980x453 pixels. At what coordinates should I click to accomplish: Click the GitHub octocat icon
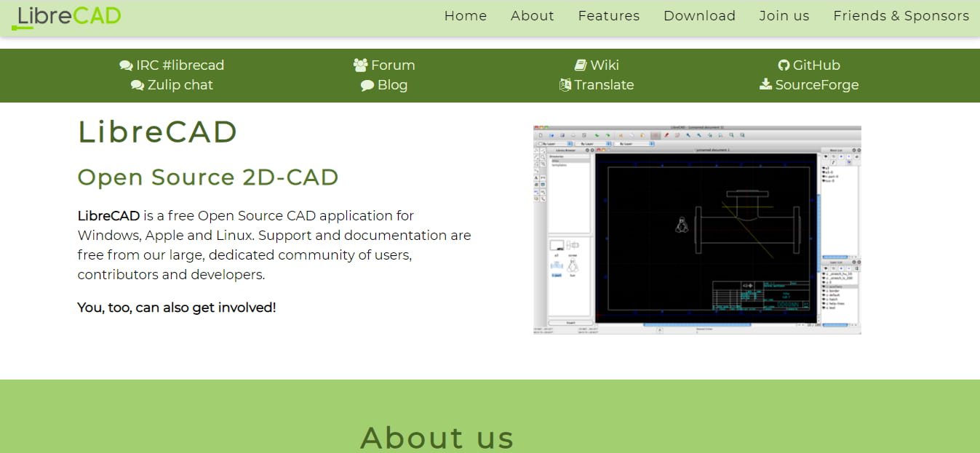(784, 65)
